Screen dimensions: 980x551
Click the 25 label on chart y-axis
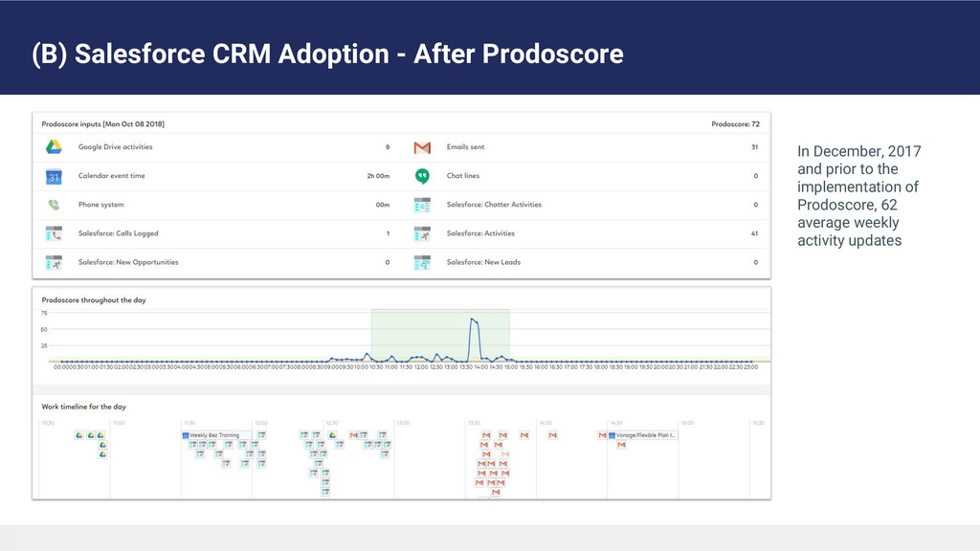coord(44,345)
